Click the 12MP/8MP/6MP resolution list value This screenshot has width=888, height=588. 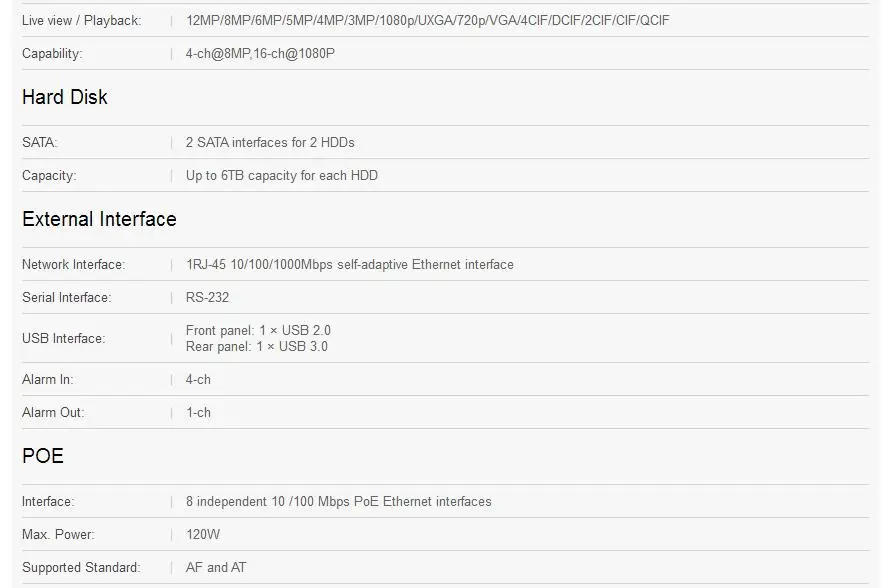click(428, 20)
